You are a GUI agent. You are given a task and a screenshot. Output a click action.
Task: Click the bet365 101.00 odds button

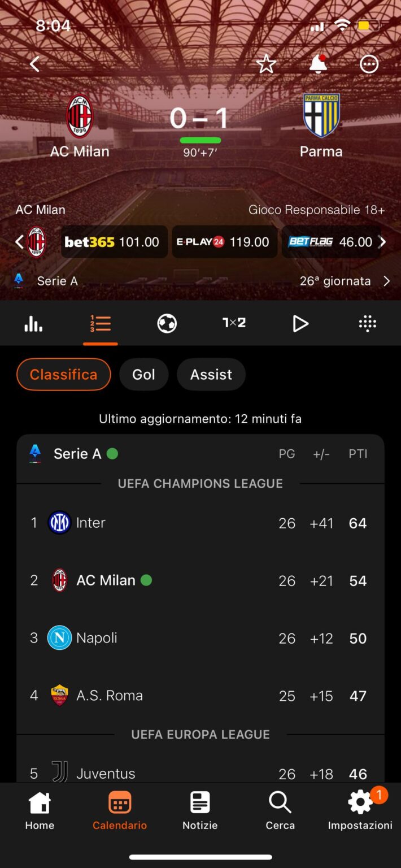pyautogui.click(x=114, y=242)
